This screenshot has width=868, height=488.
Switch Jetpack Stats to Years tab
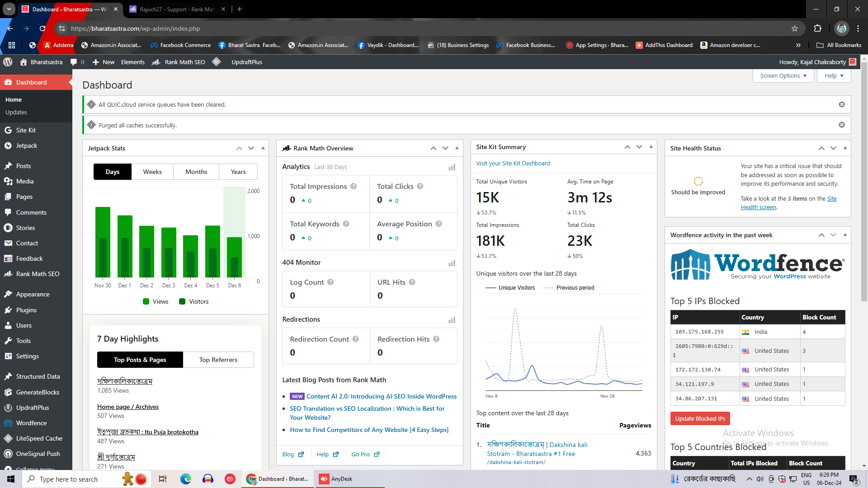tap(238, 172)
